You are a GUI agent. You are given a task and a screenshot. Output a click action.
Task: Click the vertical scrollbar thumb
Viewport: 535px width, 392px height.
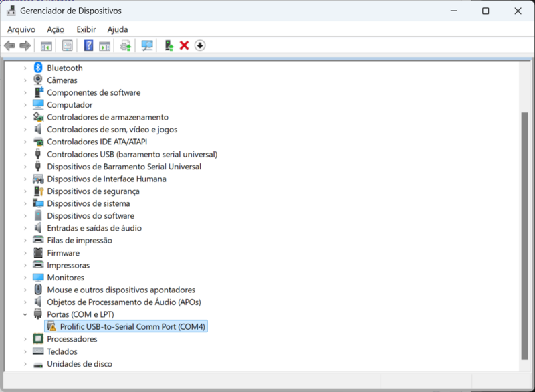click(524, 235)
